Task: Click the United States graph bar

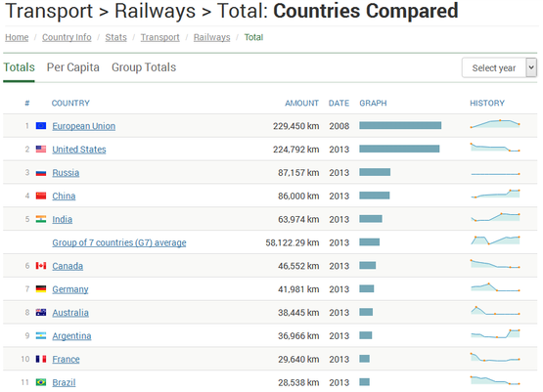Action: 399,149
